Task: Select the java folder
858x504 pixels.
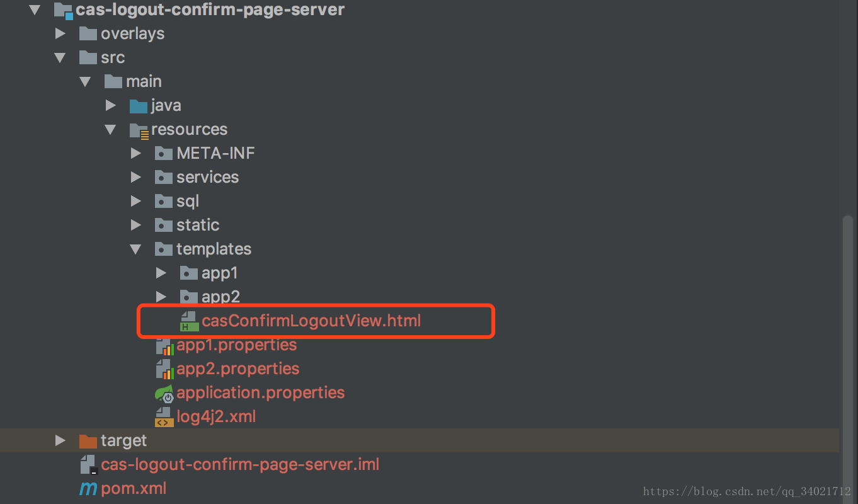Action: 166,105
